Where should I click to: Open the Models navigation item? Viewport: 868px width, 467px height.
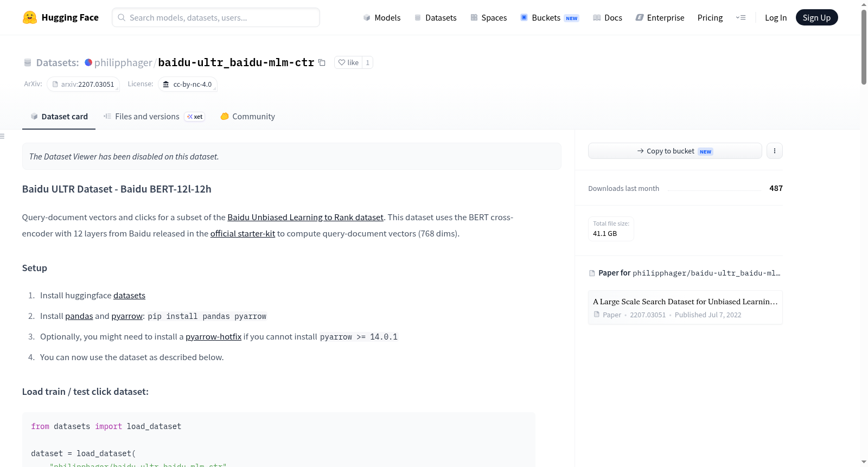[x=382, y=17]
